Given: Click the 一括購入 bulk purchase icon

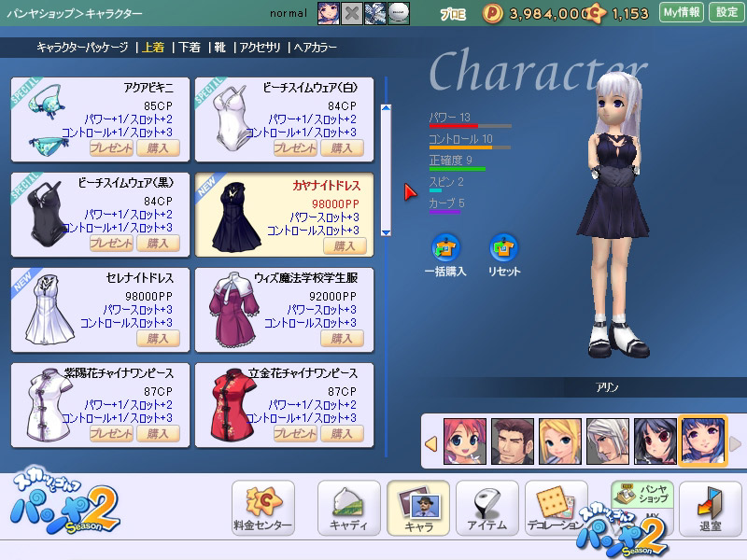Looking at the screenshot, I should [x=444, y=249].
